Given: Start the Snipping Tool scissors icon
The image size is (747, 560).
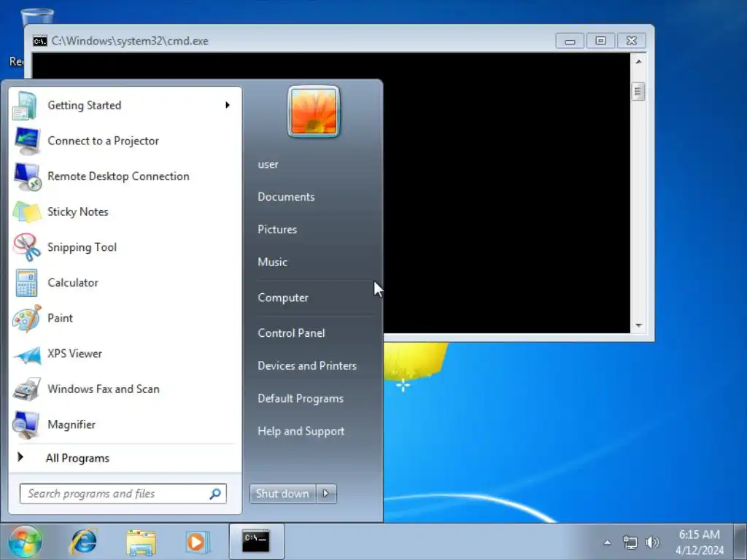Looking at the screenshot, I should (27, 247).
